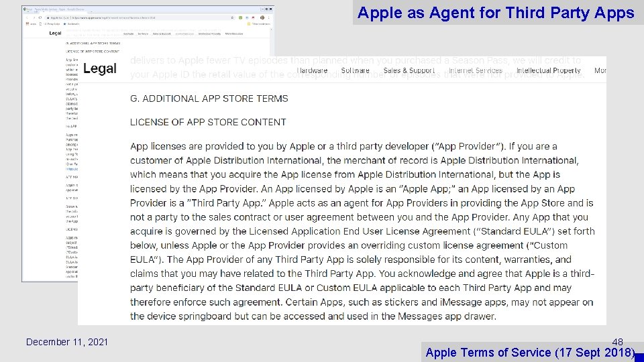Open Internet Services in the enlarged nav
The height and width of the screenshot is (362, 644).
(475, 70)
